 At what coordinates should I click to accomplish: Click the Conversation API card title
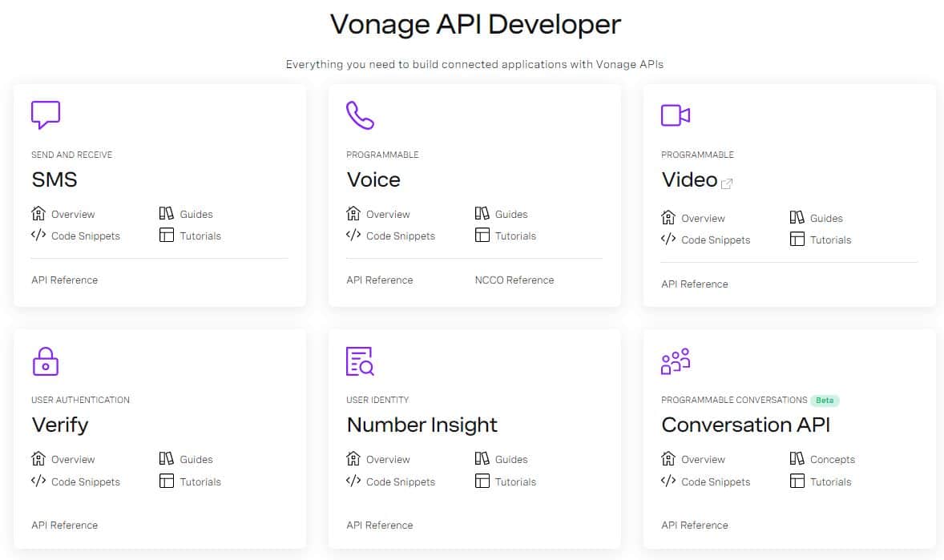pyautogui.click(x=746, y=425)
